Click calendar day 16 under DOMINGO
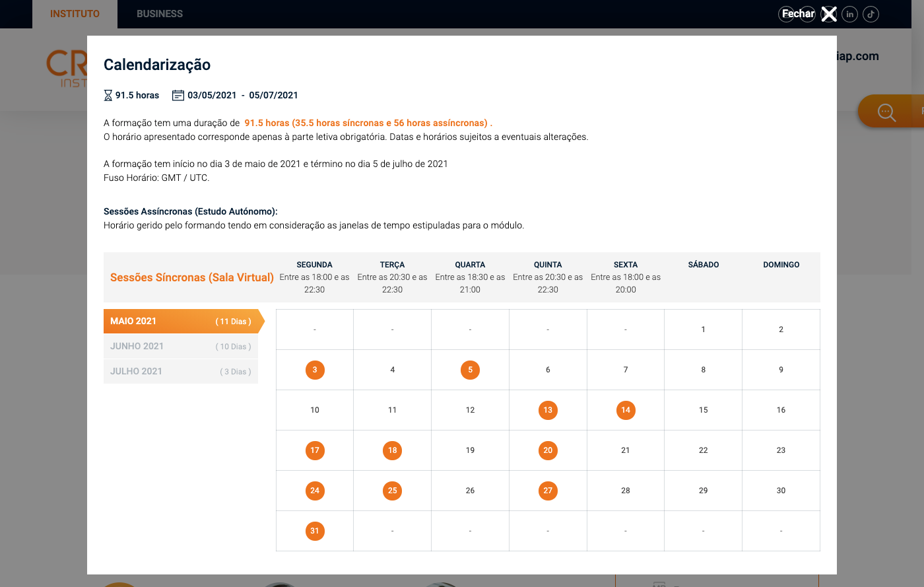The width and height of the screenshot is (924, 587). 781,410
